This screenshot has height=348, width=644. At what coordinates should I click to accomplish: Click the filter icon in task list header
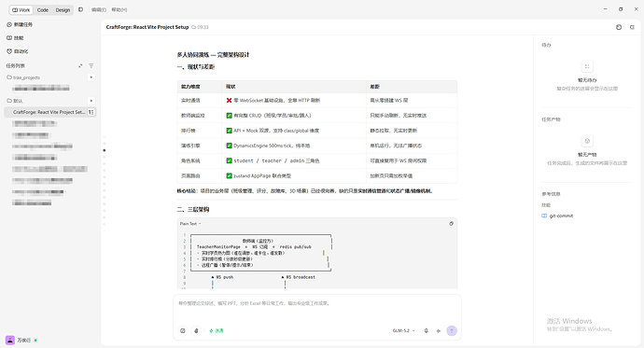tap(91, 65)
